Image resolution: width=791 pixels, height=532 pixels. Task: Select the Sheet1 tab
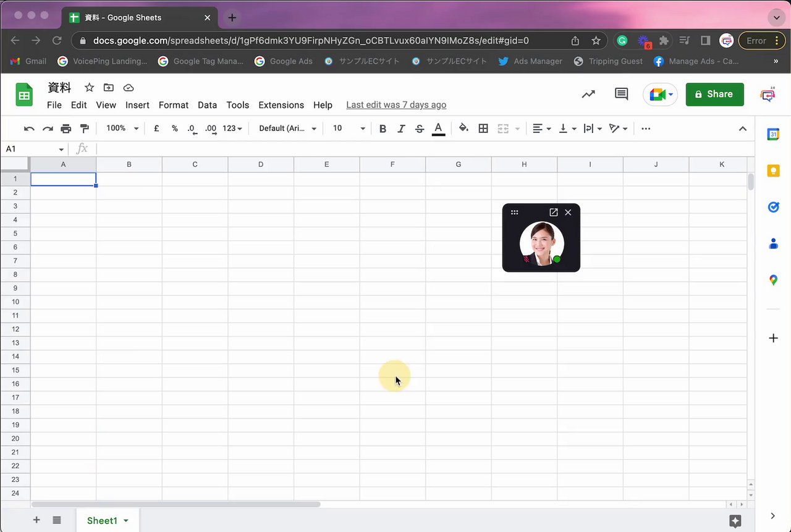[108, 521]
